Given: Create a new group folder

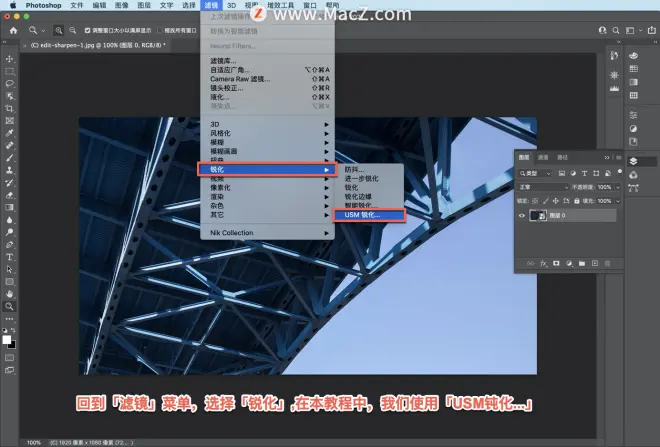Looking at the screenshot, I should 582,263.
